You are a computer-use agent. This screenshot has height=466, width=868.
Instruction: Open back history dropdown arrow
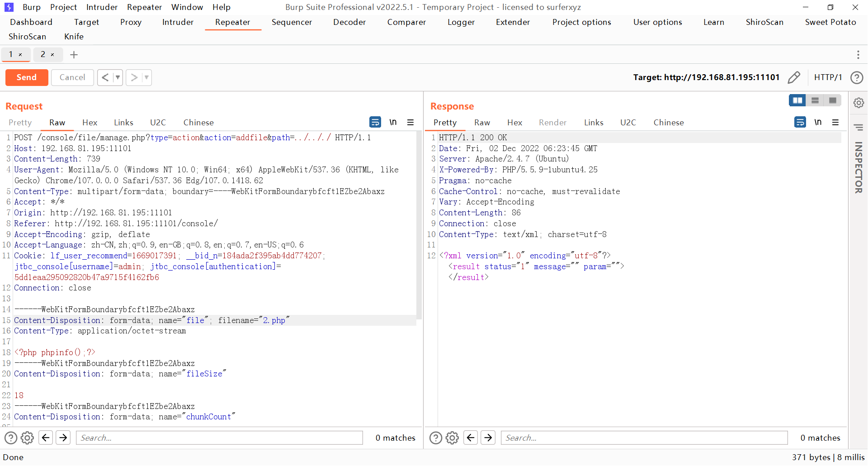(x=118, y=77)
